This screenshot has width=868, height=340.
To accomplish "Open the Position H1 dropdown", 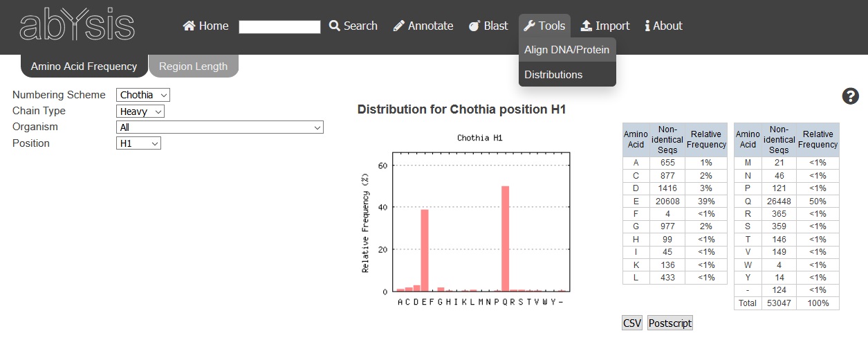I will click(138, 143).
